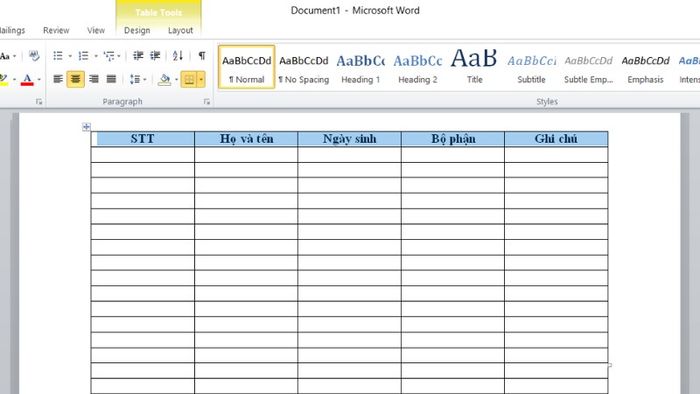Screen dimensions: 700x394
Task: Click the table move handle
Action: click(87, 127)
